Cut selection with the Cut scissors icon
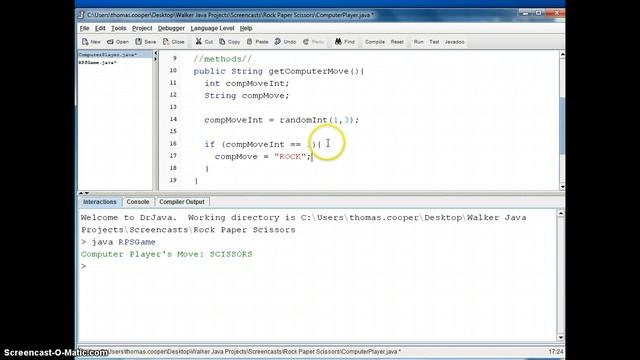 tap(198, 42)
